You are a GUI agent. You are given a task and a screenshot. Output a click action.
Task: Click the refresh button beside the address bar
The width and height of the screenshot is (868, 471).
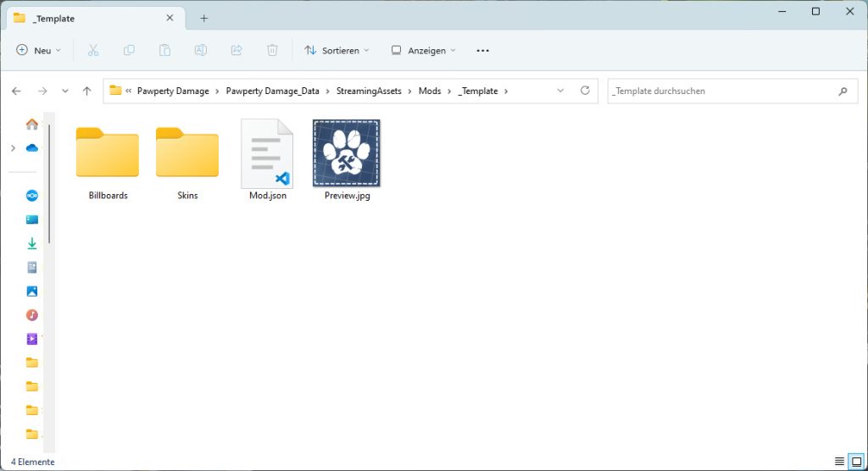(585, 91)
